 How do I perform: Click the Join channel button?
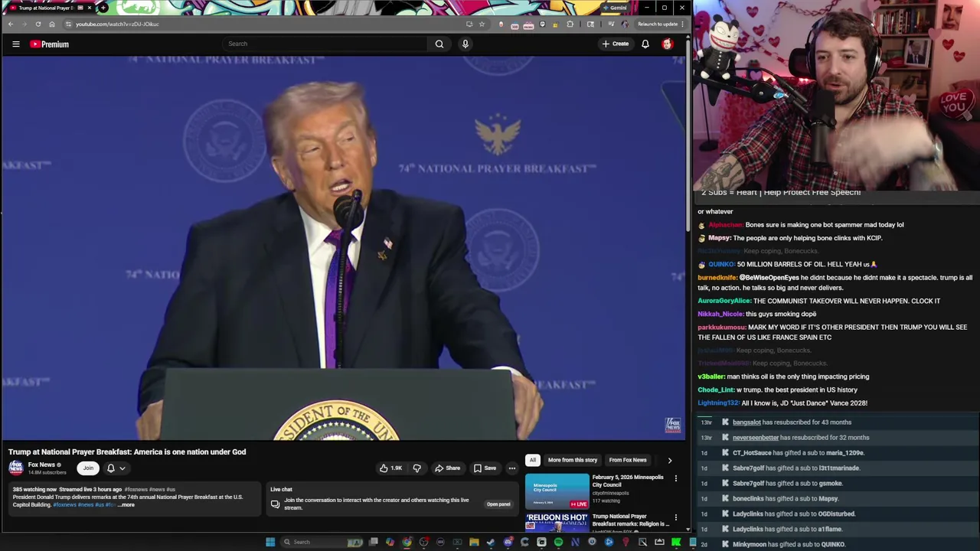point(88,468)
